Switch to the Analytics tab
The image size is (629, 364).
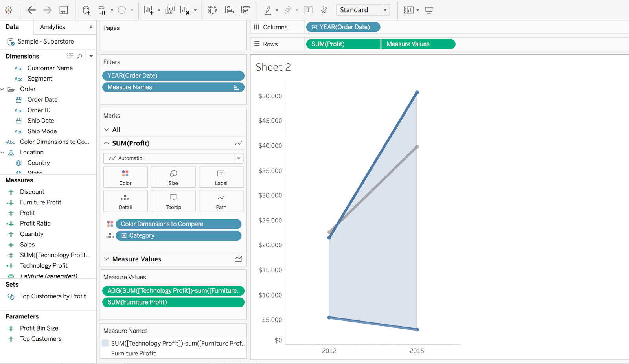(53, 27)
